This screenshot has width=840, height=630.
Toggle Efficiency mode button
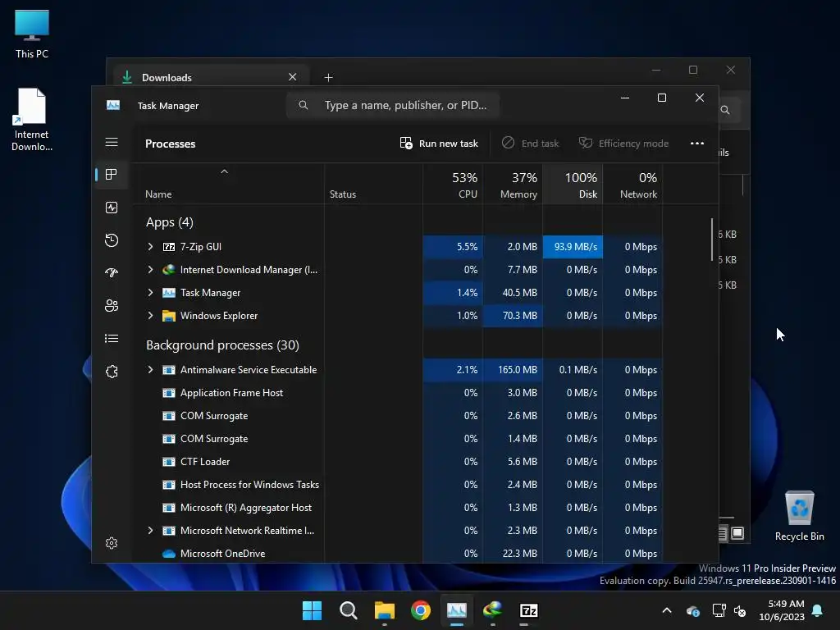tap(623, 143)
